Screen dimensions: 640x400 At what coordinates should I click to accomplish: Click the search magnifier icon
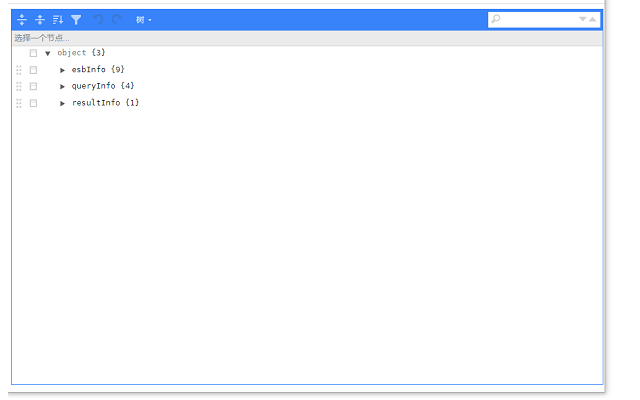coord(496,19)
